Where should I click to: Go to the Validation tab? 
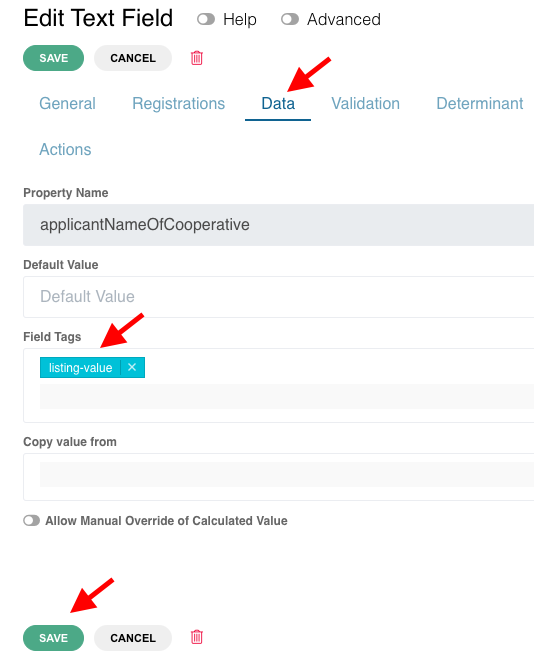coord(365,103)
